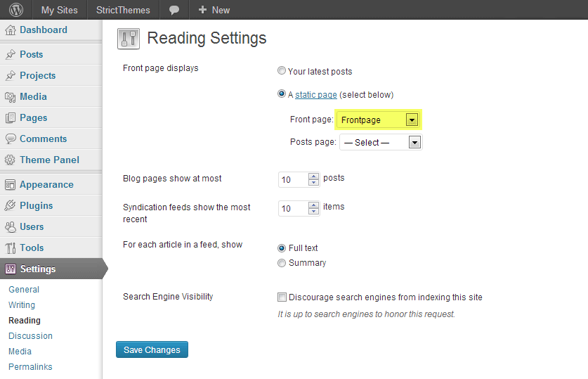Choose the Summary feed option
Screen dimensions: 588x379
point(282,263)
